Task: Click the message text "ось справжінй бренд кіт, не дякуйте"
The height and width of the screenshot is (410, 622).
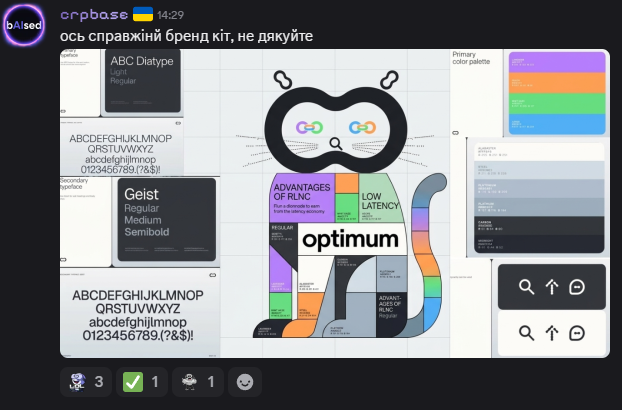Action: coord(186,36)
